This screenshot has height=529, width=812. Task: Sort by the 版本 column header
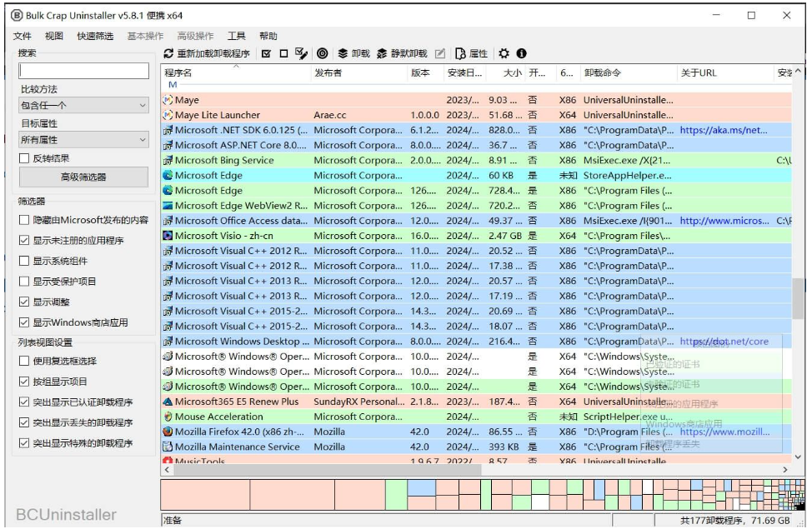(426, 73)
